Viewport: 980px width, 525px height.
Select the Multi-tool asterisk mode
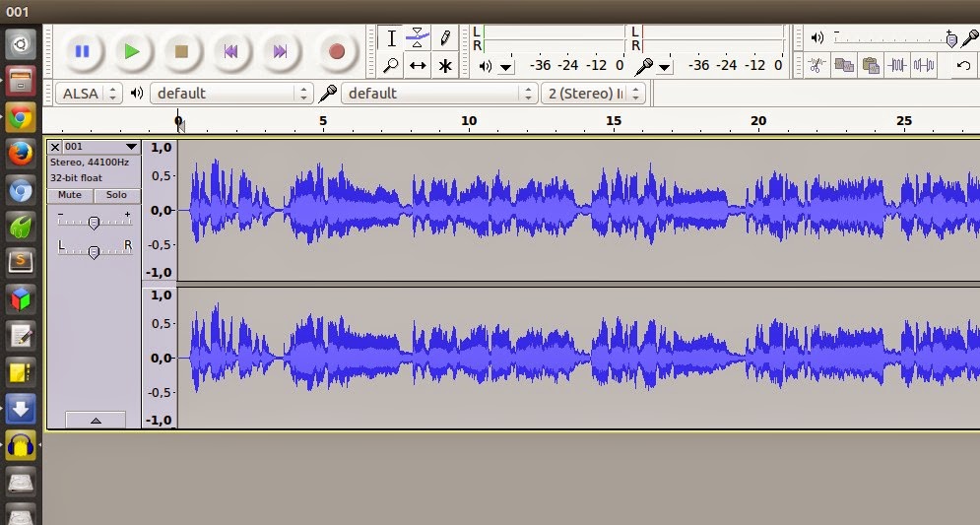(x=445, y=65)
